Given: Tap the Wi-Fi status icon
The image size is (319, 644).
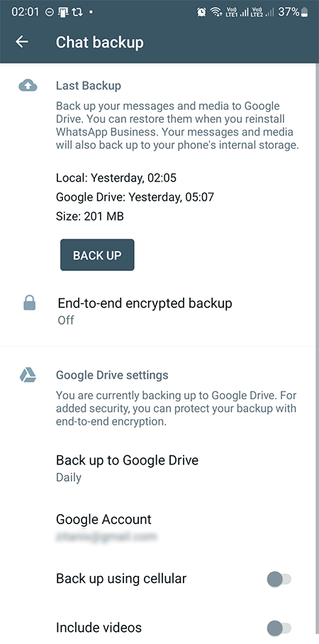Looking at the screenshot, I should (216, 12).
